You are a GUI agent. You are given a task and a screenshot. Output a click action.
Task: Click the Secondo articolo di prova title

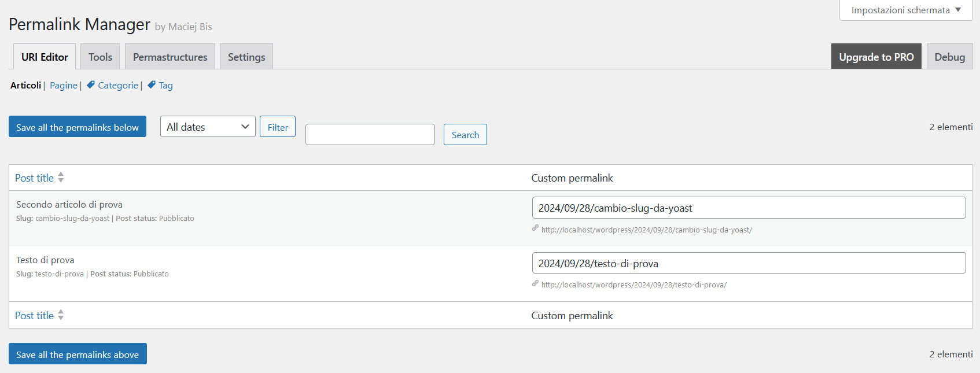69,204
